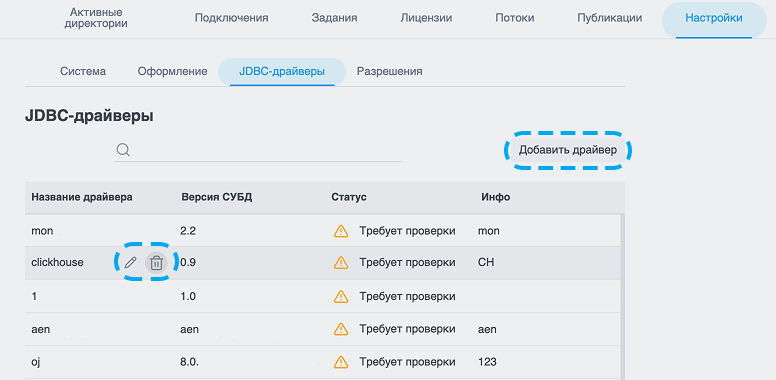Click warning icon in the clickhouse row
776x380 pixels.
point(341,263)
